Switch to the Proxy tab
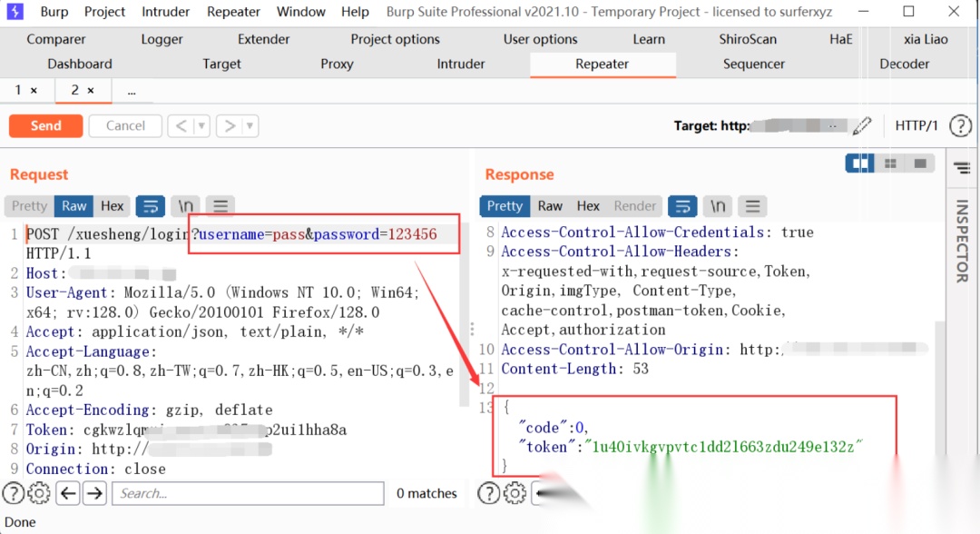Screen dimensions: 980x534 pyautogui.click(x=337, y=64)
